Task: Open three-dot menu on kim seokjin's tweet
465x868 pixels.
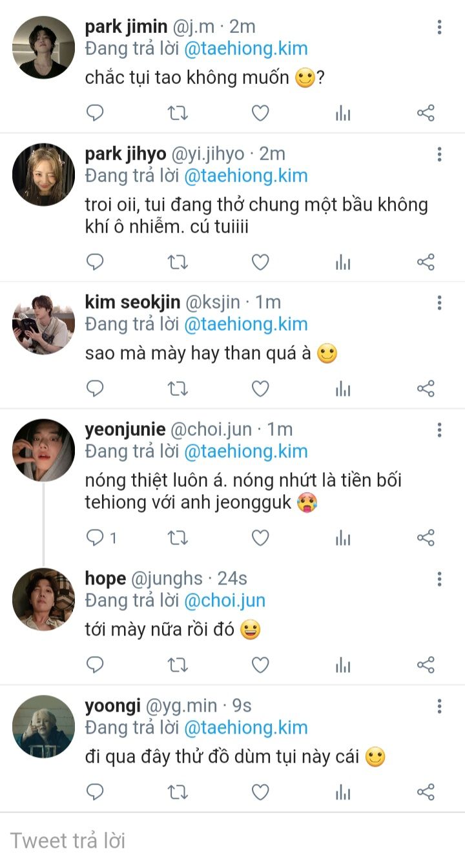Action: 439,302
